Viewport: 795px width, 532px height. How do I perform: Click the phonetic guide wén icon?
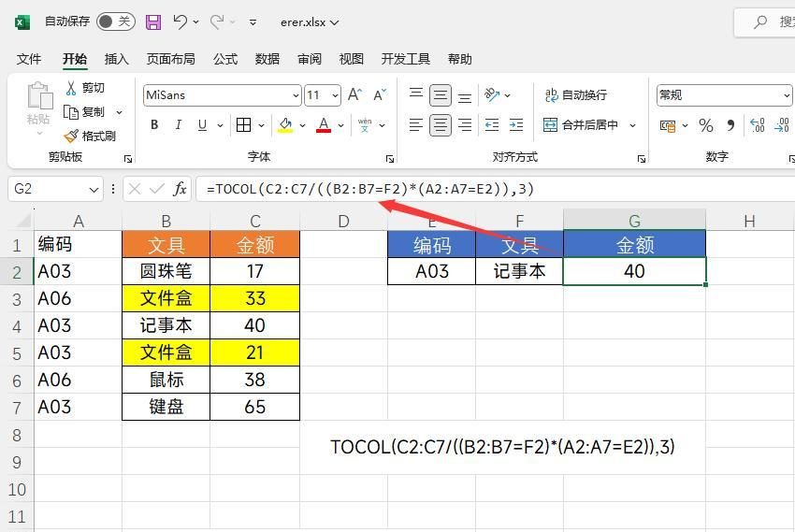[365, 125]
